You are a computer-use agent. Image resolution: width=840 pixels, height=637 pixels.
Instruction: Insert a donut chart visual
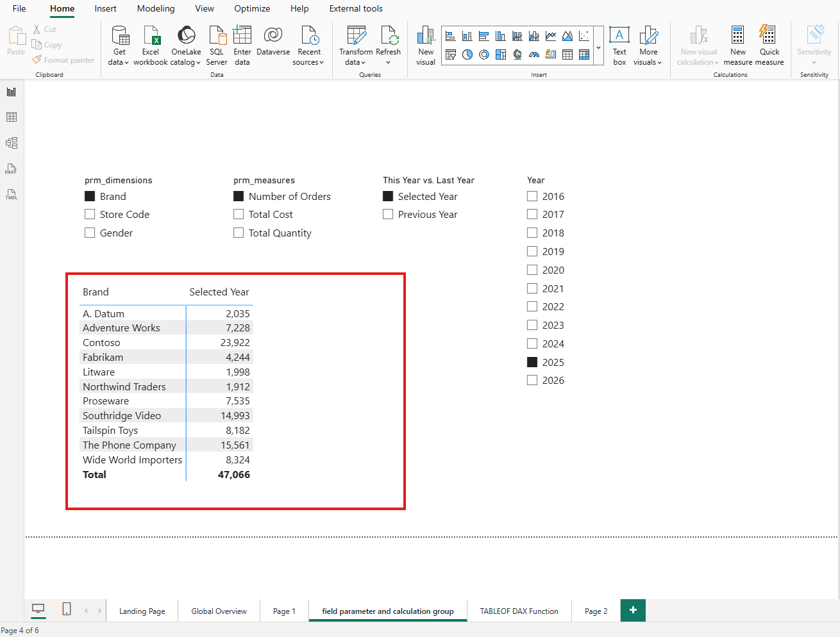(484, 54)
